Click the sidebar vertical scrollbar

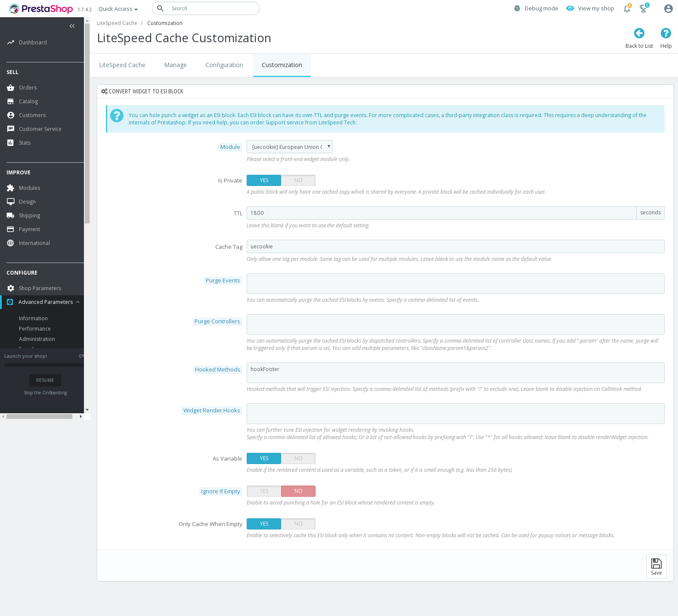coord(87,124)
